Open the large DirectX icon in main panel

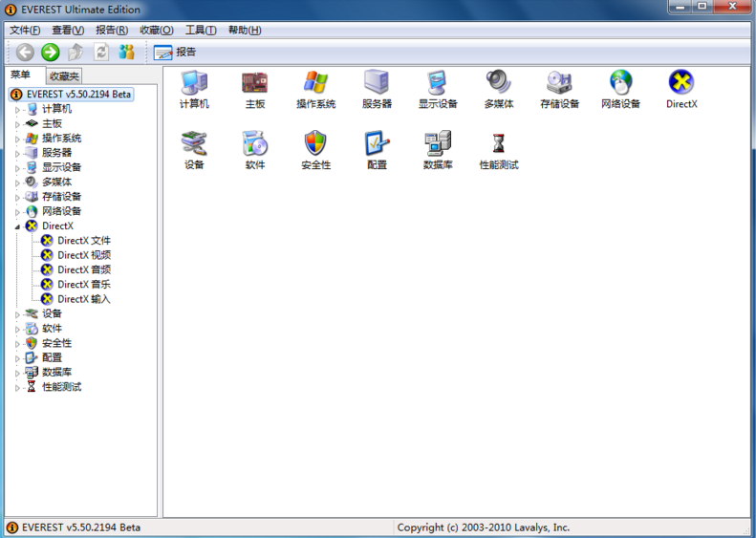[681, 90]
